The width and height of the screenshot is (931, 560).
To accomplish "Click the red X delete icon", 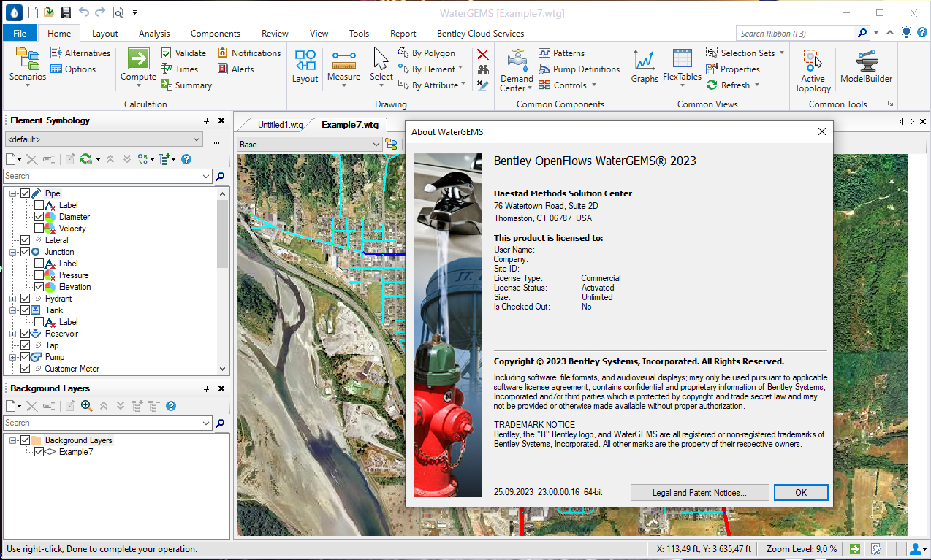I will pyautogui.click(x=482, y=54).
